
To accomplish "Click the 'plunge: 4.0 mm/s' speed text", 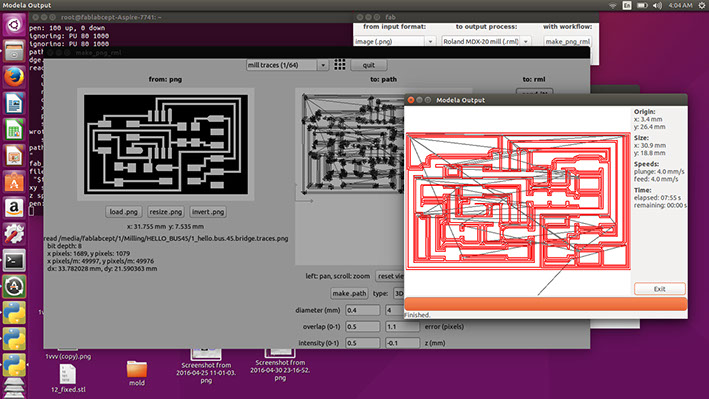I will [659, 171].
